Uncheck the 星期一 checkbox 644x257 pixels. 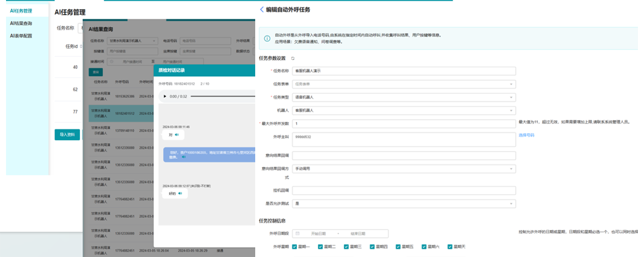(x=294, y=247)
